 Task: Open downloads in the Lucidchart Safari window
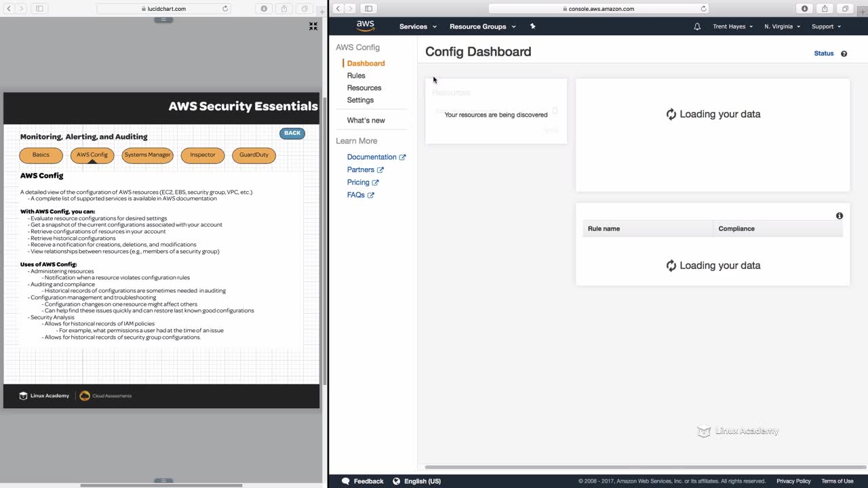tap(264, 9)
